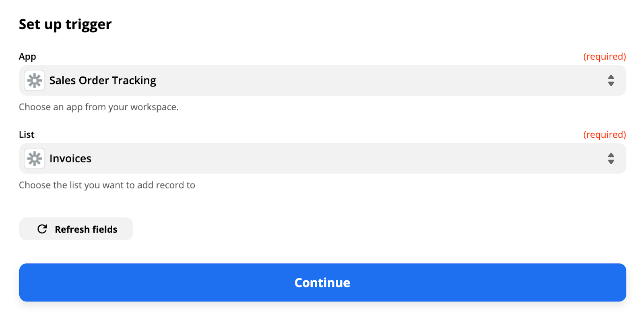Viewport: 644px width, 320px height.
Task: Open the Sales Order Tracking app dropdown
Action: pos(322,81)
